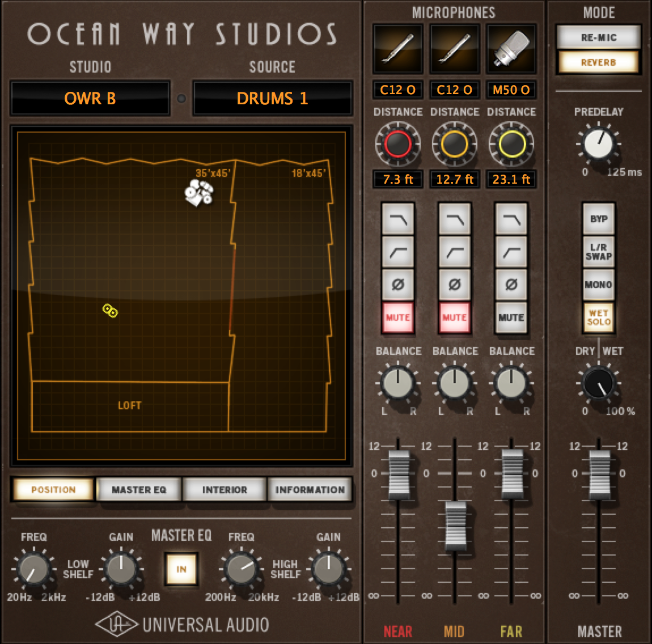Toggle the Master EQ IN button
Image resolution: width=652 pixels, height=644 pixels.
(x=181, y=569)
